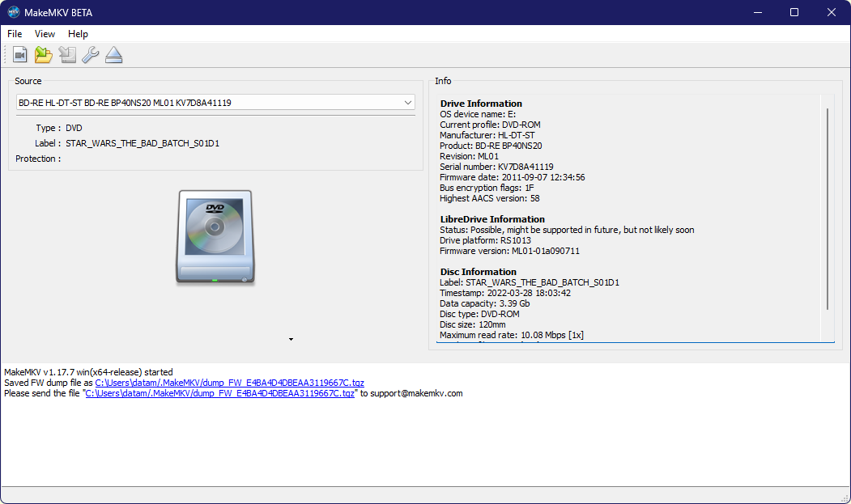This screenshot has width=851, height=504.
Task: Click the quoted dump file link in 'Please send' line
Action: coord(219,393)
